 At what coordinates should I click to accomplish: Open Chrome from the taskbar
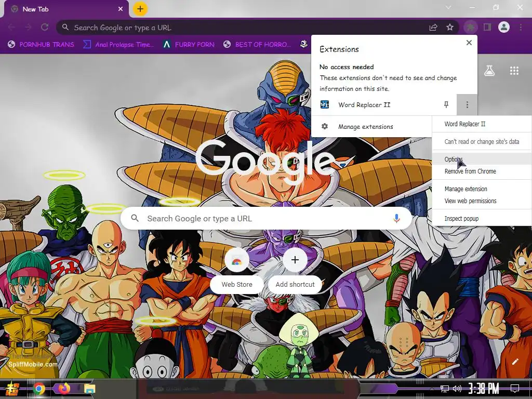(x=38, y=389)
